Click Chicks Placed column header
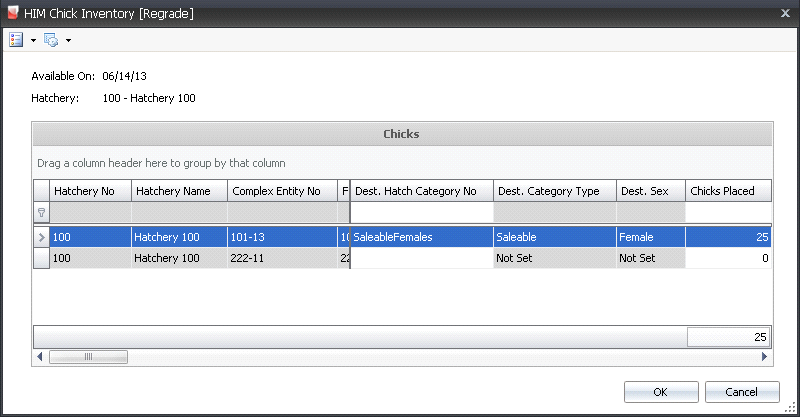The height and width of the screenshot is (417, 800). 728,191
